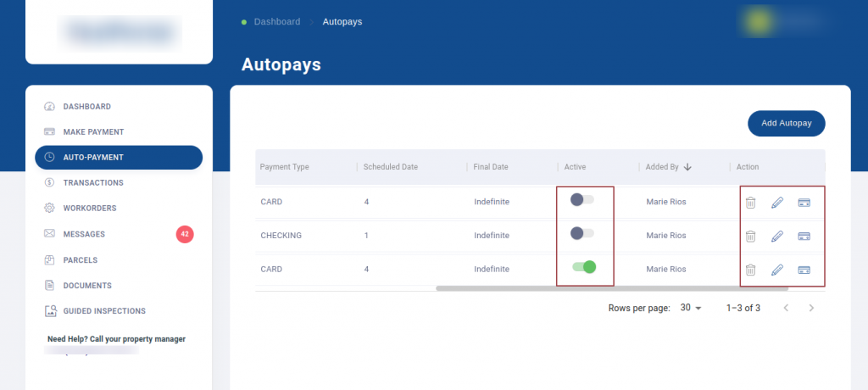This screenshot has width=868, height=390.
Task: Delete the first CARD autopay row
Action: (x=750, y=203)
